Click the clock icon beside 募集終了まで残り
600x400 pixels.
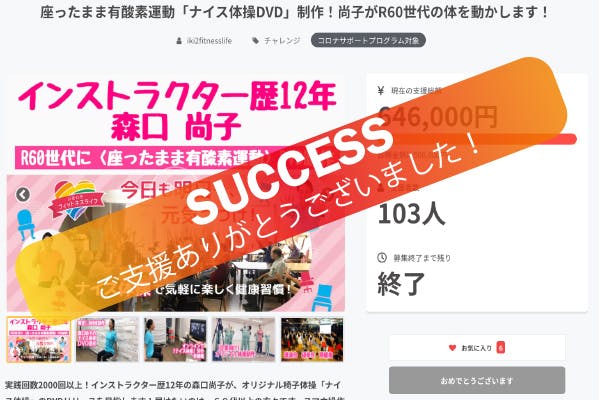coord(382,258)
